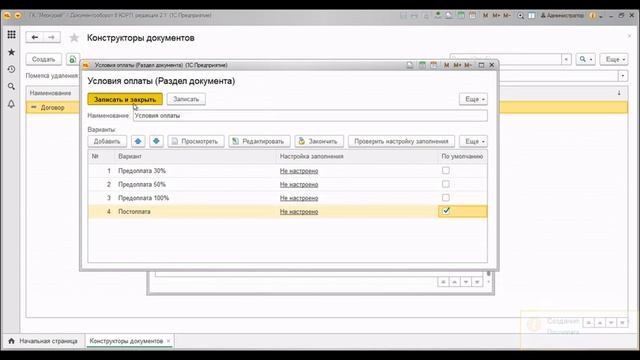
Task: Open the sections grid menu icon
Action: click(11, 35)
